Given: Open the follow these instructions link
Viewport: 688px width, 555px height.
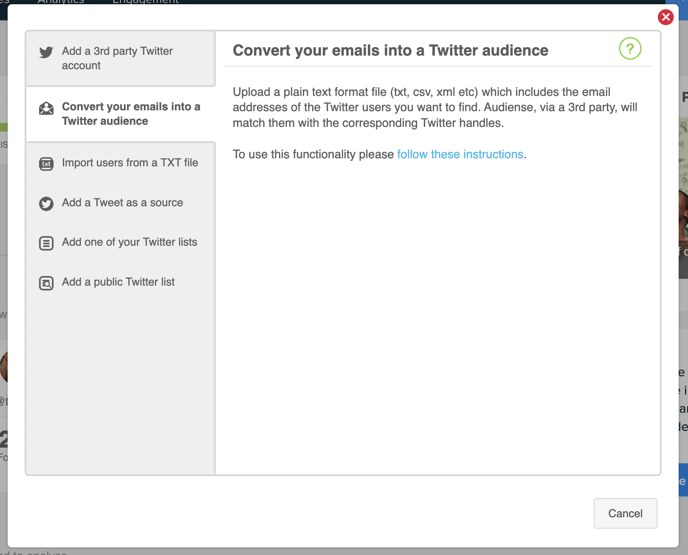Looking at the screenshot, I should coord(460,154).
